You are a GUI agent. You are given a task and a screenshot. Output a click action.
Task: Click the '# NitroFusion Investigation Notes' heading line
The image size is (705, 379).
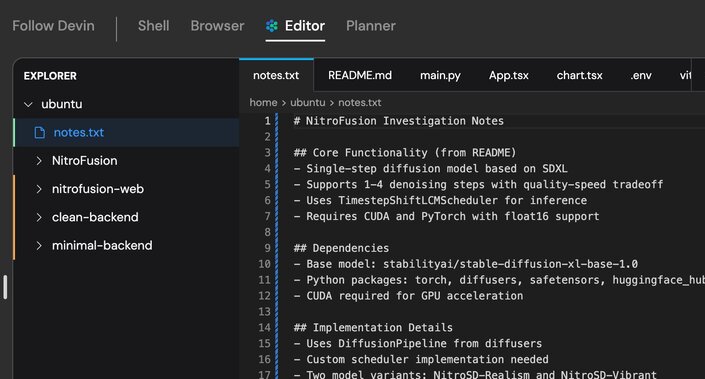pos(398,121)
